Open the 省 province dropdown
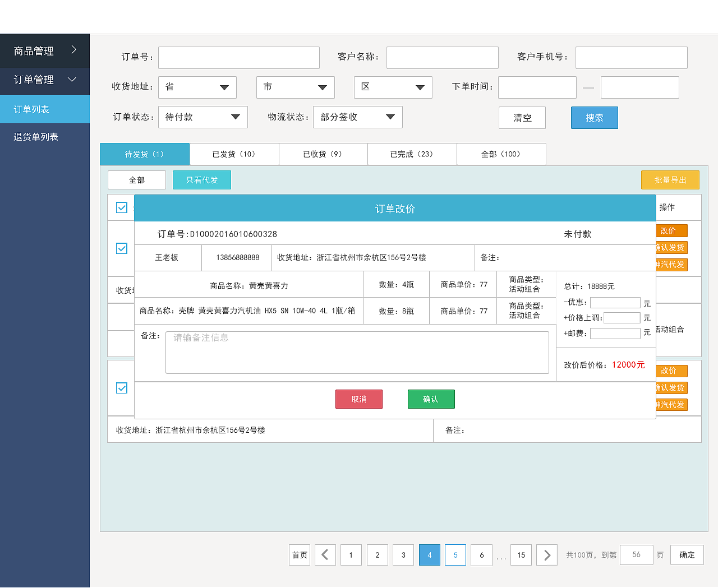Image resolution: width=718 pixels, height=588 pixels. (197, 87)
